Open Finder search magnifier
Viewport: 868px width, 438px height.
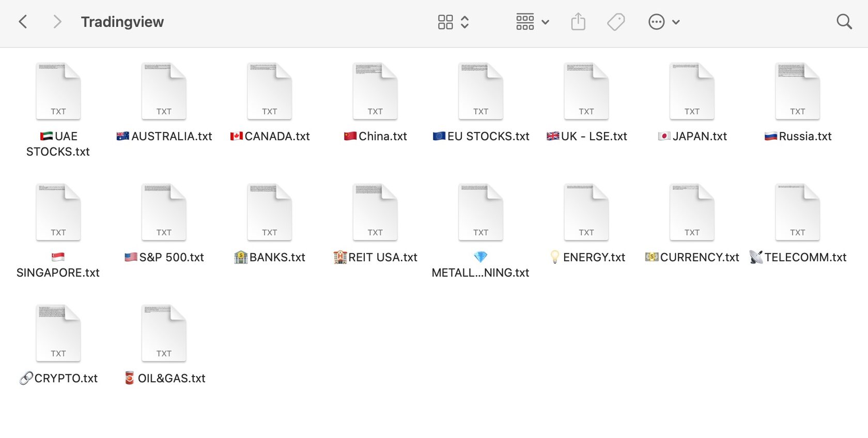pyautogui.click(x=844, y=22)
